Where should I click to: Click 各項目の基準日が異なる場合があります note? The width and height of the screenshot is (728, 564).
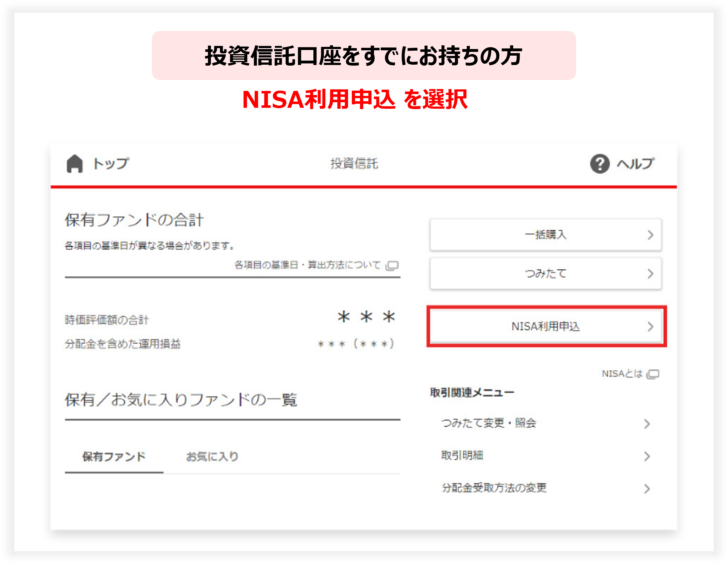coord(149,246)
